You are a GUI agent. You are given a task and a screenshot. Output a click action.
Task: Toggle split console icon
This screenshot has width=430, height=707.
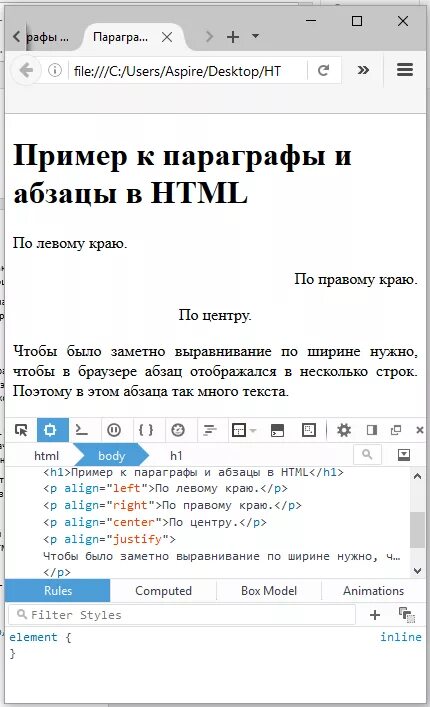277,430
